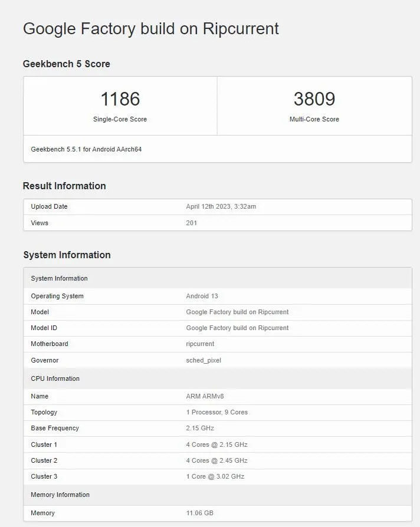Select the Base Frequency '2.15 GHz' value
Image resolution: width=420 pixels, height=527 pixels.
pos(200,428)
